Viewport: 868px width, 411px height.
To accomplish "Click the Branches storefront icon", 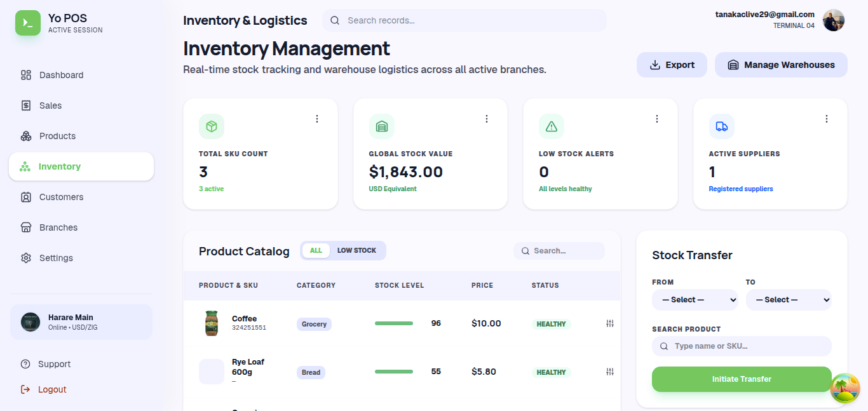I will click(26, 227).
